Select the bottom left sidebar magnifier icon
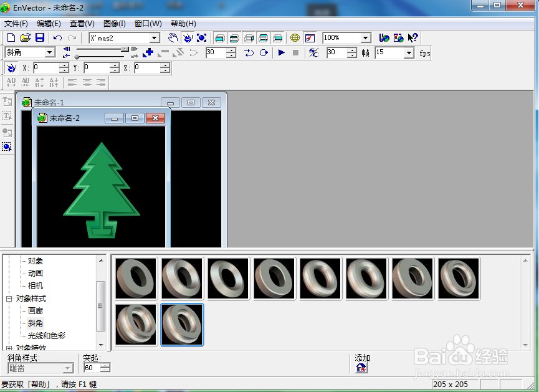539x392 pixels. 7,147
